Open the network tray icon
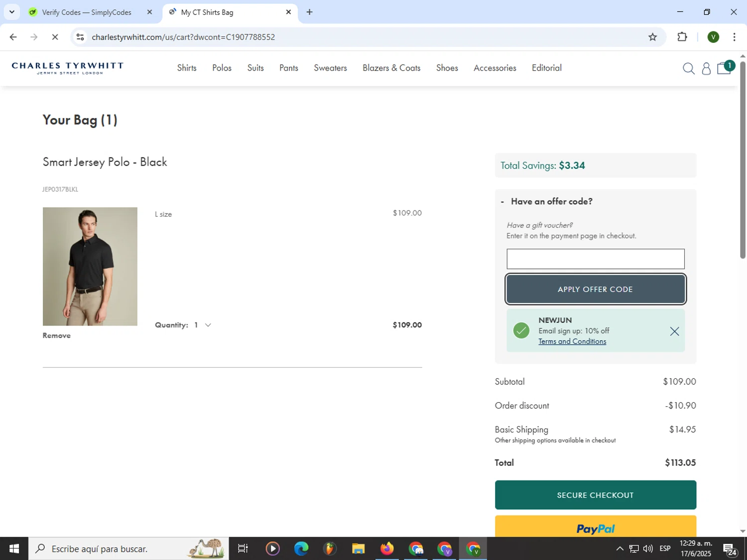Image resolution: width=747 pixels, height=560 pixels. (633, 549)
